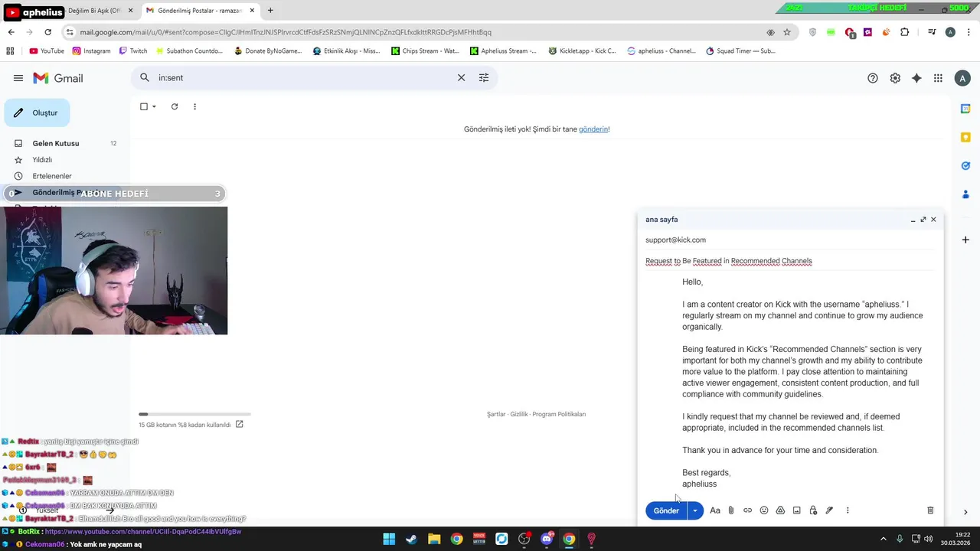Clear the search with X icon
Image resolution: width=980 pixels, height=551 pixels.
461,77
